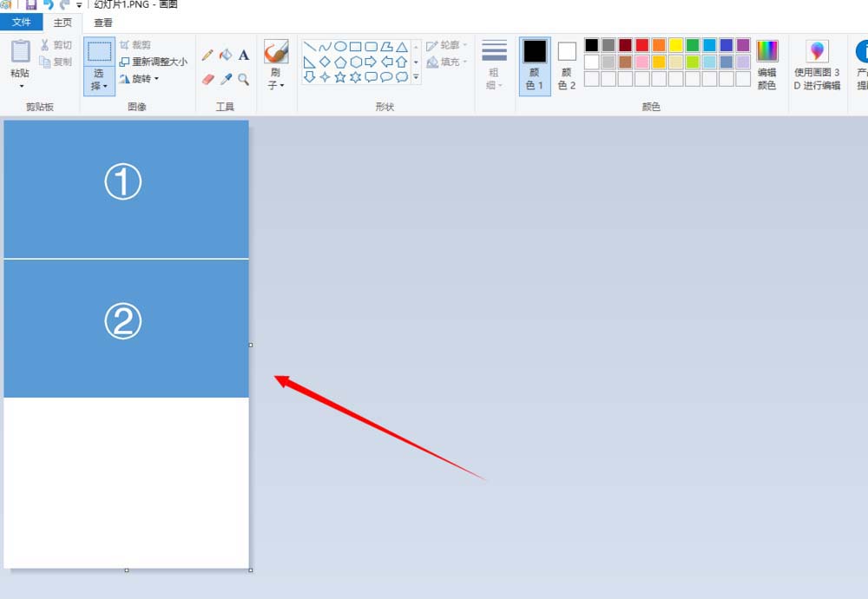868x599 pixels.
Task: Switch to the Home (主页) tab
Action: point(62,23)
